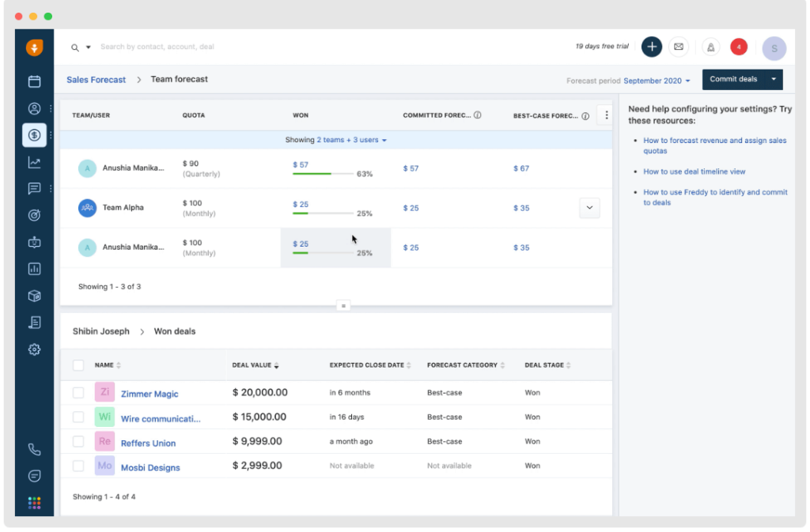Expand the Team Alpha row chevron
The height and width of the screenshot is (532, 810).
click(589, 208)
